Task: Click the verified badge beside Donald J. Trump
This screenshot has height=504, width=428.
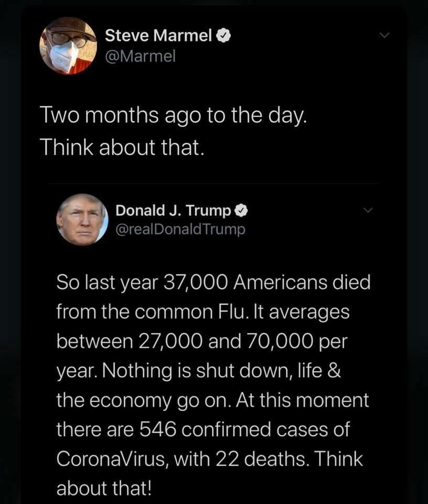Action: click(241, 211)
